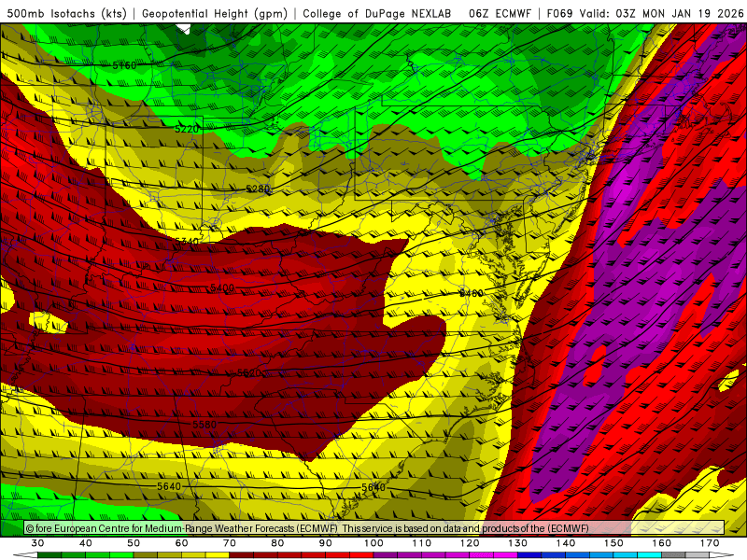Click the 'College of DuPage NEXLAB' text
The image size is (747, 560).
pyautogui.click(x=377, y=13)
